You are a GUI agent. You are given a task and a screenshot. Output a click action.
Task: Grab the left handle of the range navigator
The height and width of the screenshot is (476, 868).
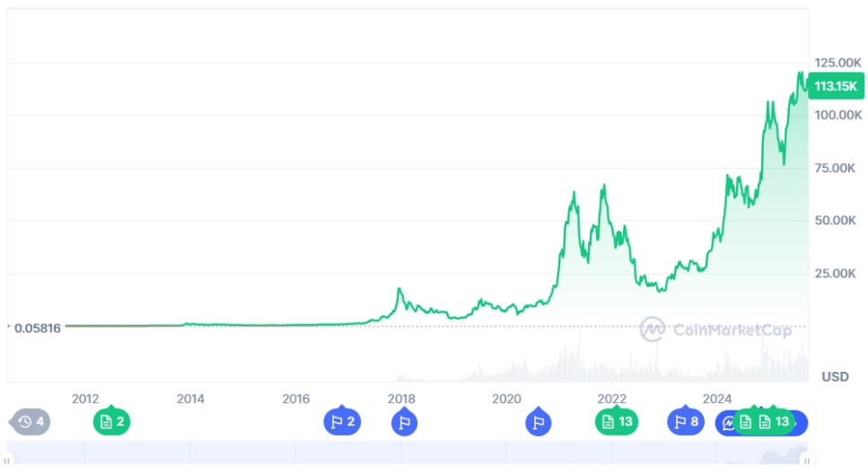8,461
